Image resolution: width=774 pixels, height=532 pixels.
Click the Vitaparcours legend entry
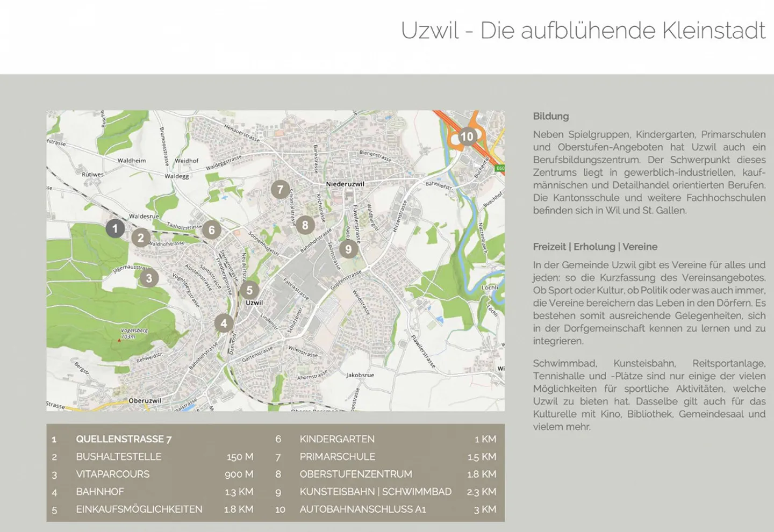pyautogui.click(x=112, y=474)
